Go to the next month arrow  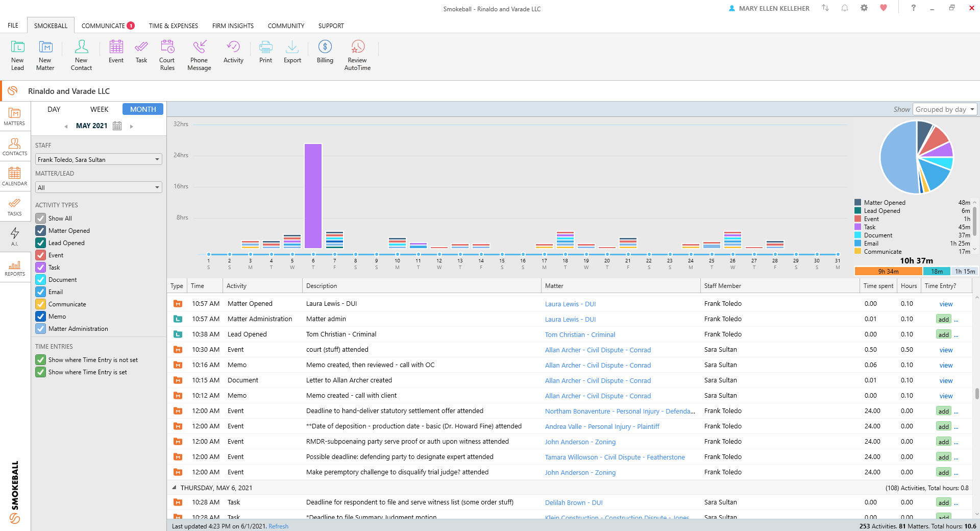(x=132, y=127)
